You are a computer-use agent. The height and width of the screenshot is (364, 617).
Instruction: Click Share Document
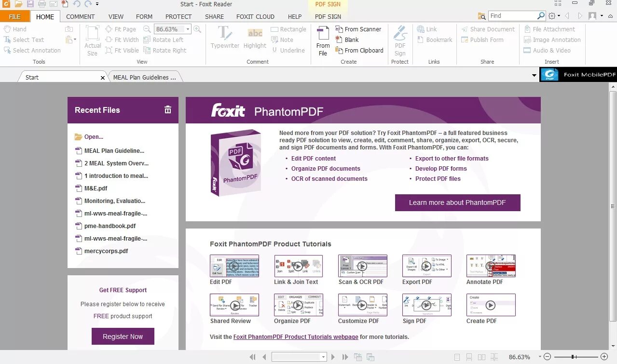488,29
